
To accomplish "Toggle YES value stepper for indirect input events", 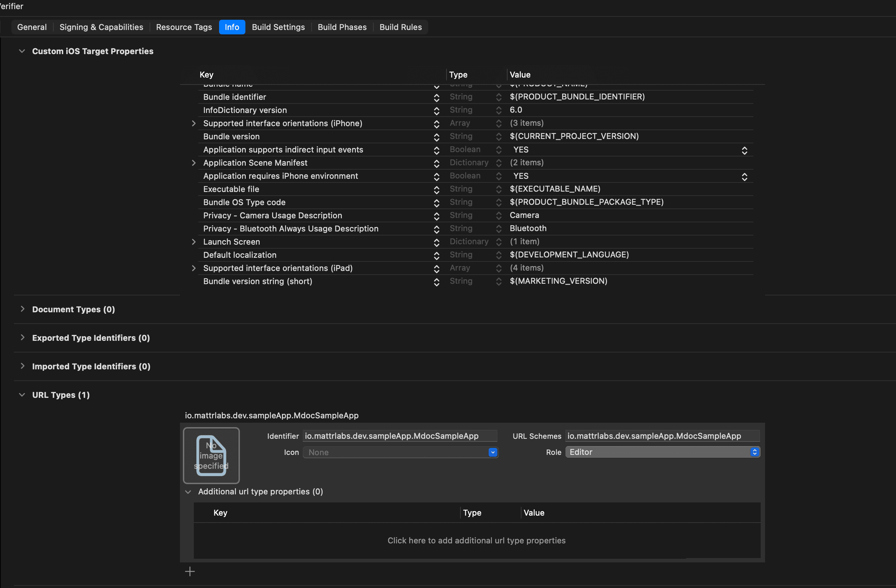I will point(744,150).
